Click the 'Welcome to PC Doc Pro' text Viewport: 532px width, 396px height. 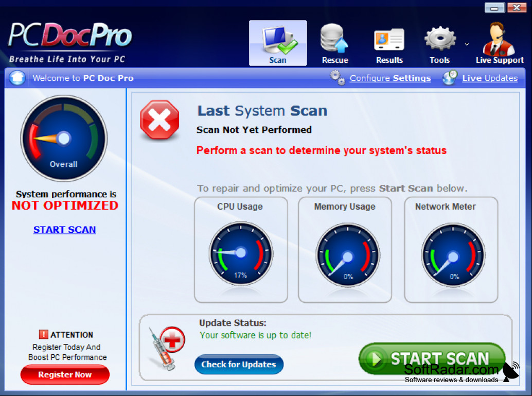click(x=83, y=78)
